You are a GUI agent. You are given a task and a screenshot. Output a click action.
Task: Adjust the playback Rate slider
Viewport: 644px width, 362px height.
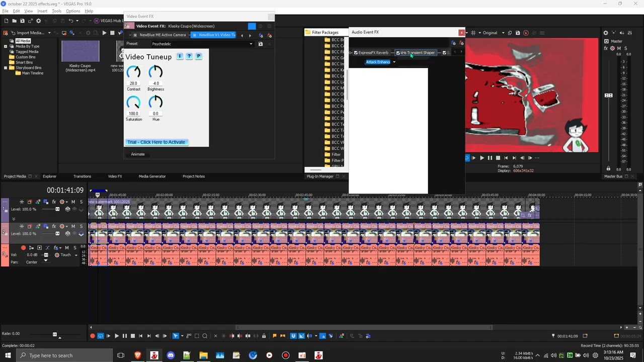coord(55,334)
